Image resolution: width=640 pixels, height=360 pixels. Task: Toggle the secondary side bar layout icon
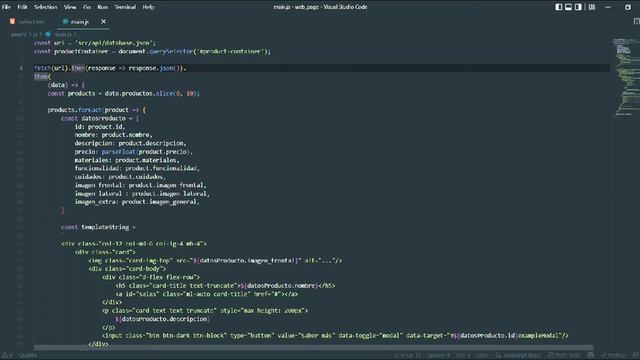[x=578, y=7]
